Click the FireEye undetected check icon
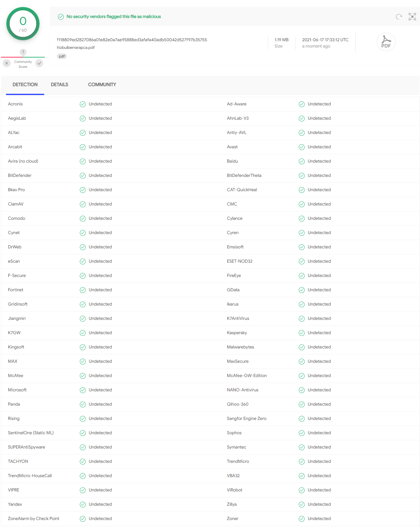 click(302, 276)
